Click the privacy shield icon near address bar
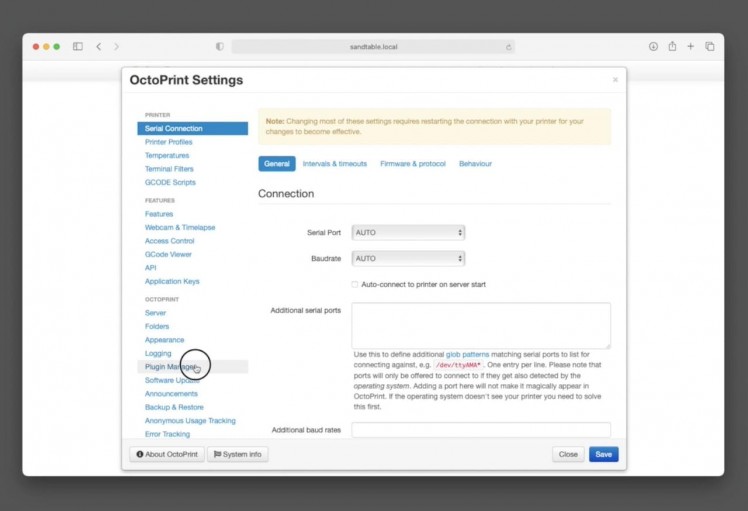Image resolution: width=748 pixels, height=511 pixels. 219,46
